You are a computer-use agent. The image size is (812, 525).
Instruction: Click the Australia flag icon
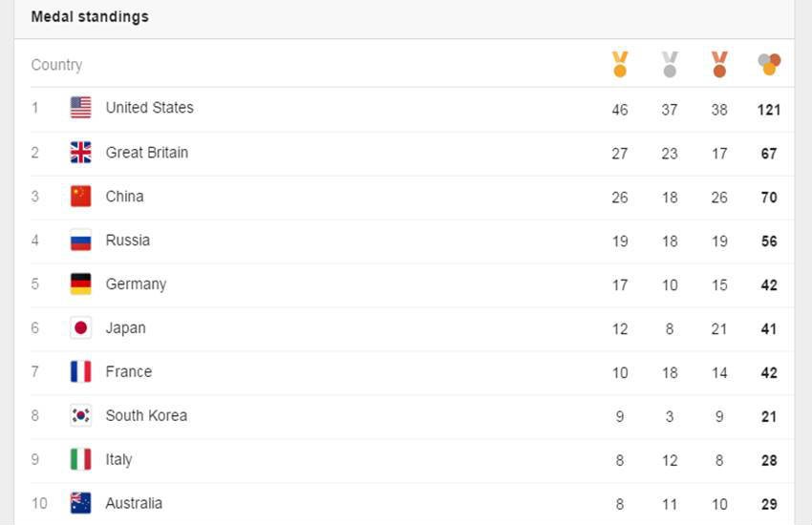click(x=81, y=503)
